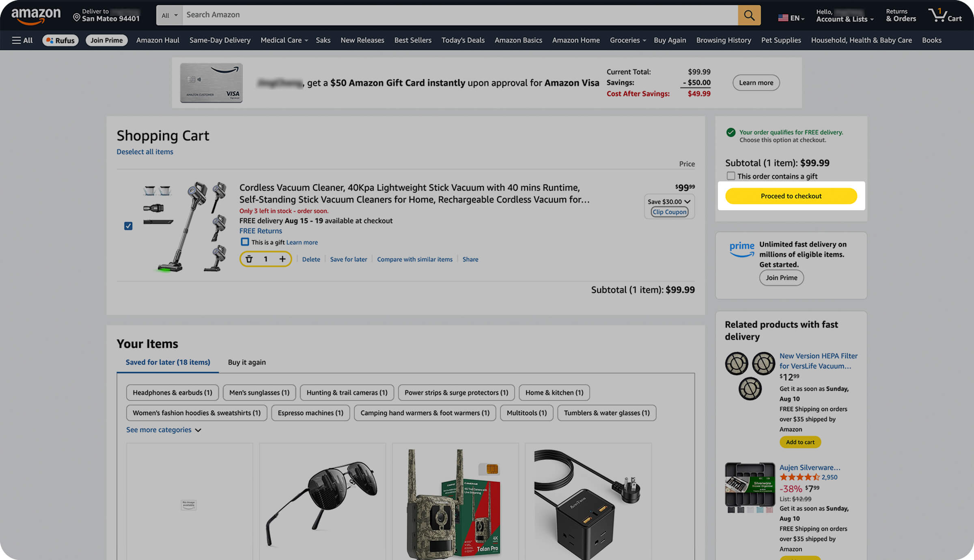Open Today's Deals
974x560 pixels.
[463, 40]
